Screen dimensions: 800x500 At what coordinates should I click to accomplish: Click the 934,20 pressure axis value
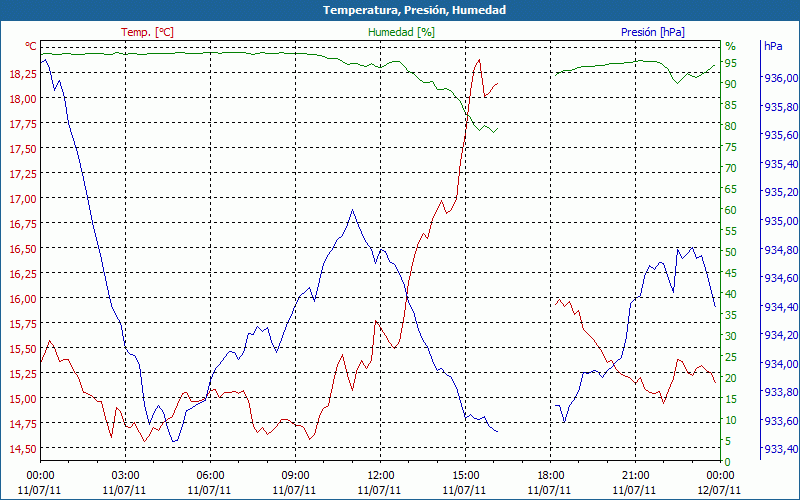[x=779, y=336]
